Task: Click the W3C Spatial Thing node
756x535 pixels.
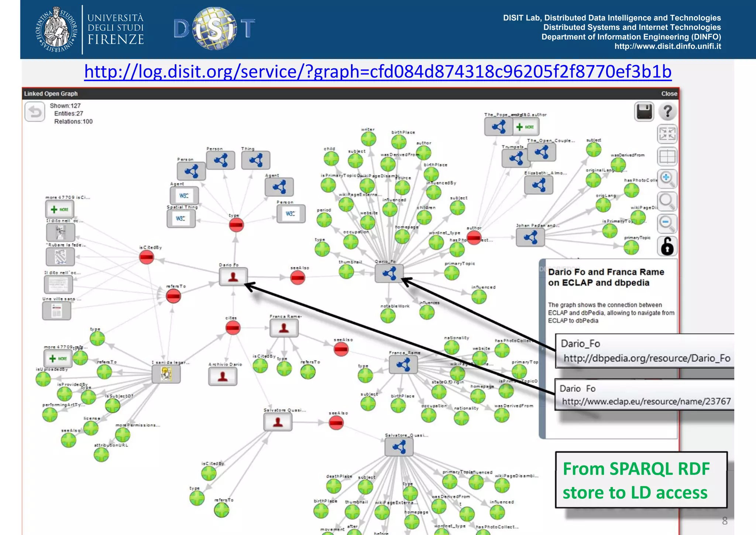Action: point(181,219)
